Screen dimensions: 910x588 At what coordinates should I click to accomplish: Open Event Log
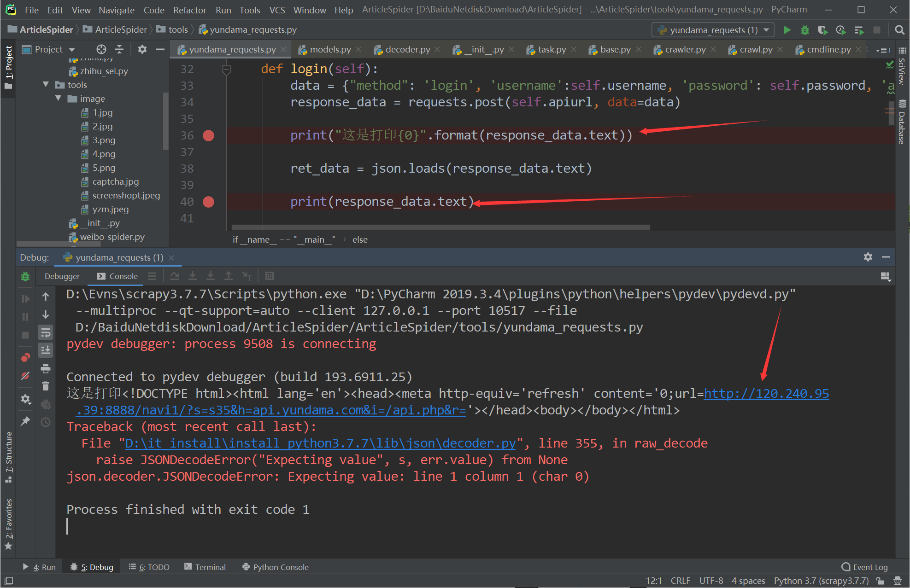pyautogui.click(x=864, y=567)
